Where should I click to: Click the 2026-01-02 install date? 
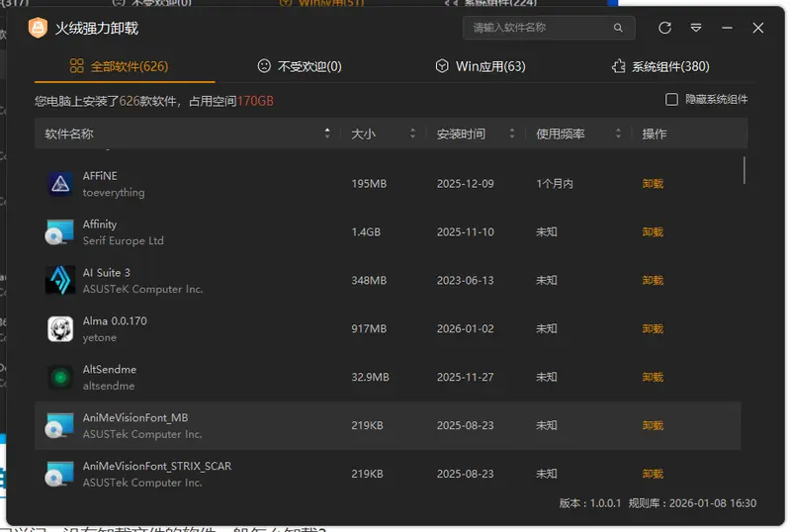465,328
